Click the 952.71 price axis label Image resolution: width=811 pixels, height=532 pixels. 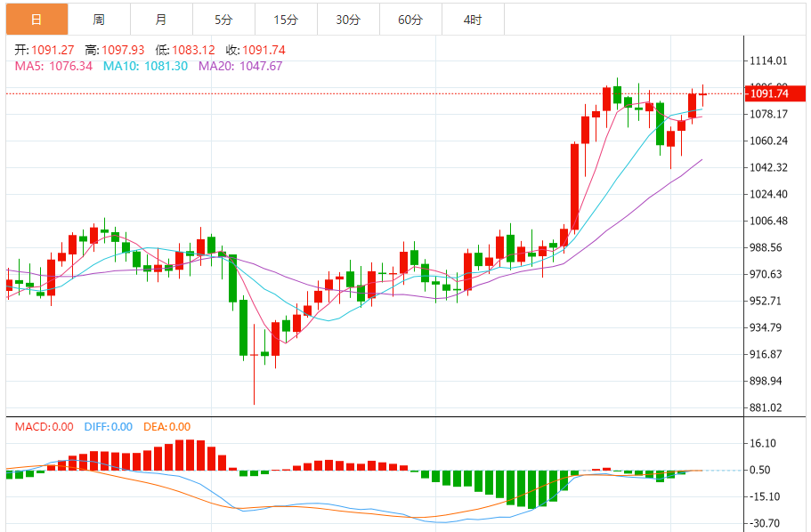tap(766, 301)
